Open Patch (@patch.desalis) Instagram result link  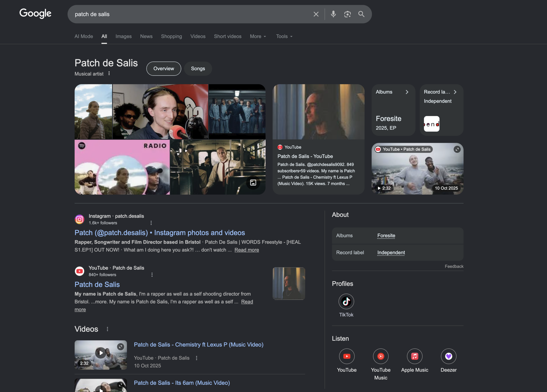[160, 233]
